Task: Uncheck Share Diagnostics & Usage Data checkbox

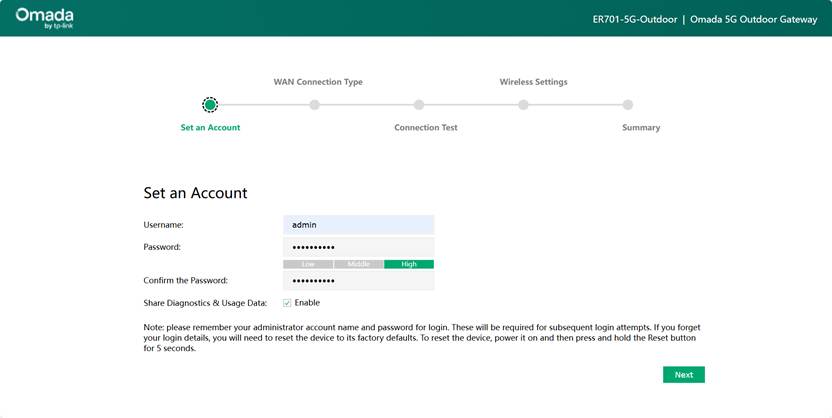Action: coord(287,303)
